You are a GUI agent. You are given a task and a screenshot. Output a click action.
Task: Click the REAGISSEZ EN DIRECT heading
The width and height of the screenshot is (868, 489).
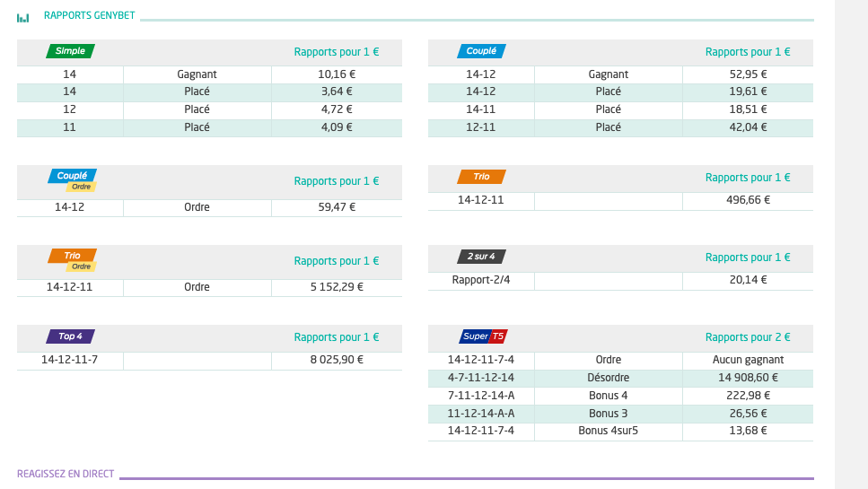click(x=66, y=474)
